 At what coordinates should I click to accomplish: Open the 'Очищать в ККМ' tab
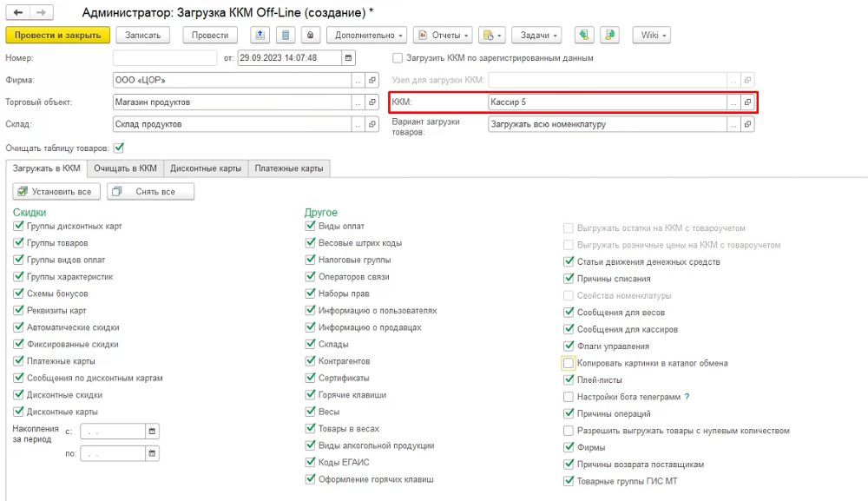point(125,168)
